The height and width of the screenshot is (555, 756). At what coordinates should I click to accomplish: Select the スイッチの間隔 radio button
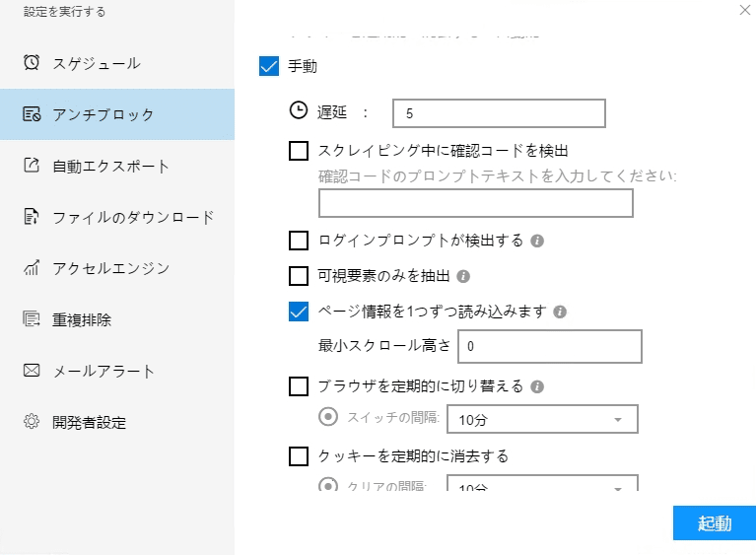[329, 417]
